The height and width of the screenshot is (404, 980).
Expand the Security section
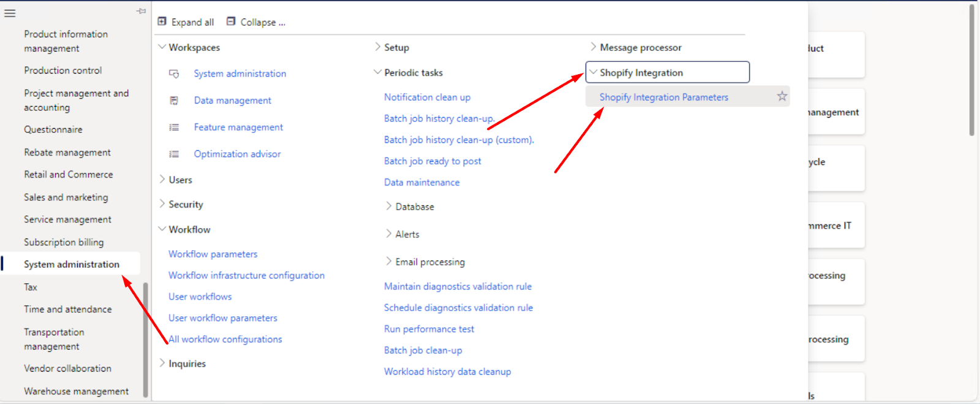tap(162, 204)
